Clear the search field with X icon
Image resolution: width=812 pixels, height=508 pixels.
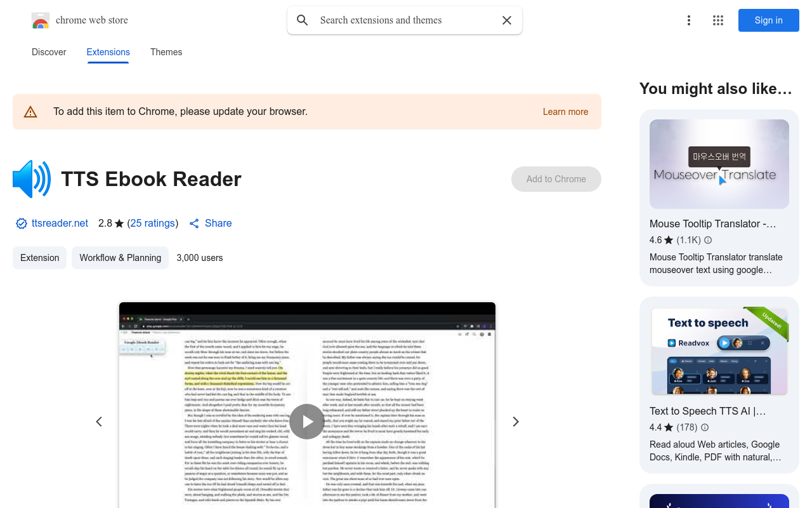[x=507, y=20]
